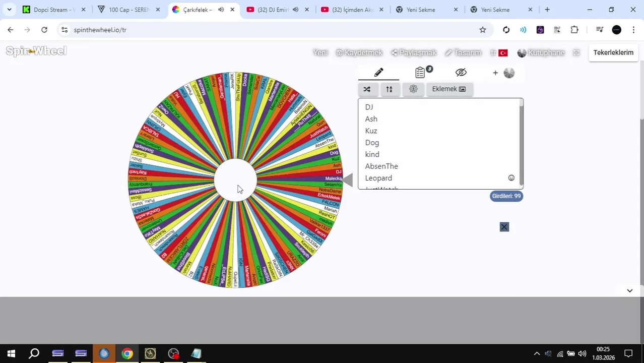The image size is (644, 363).
Task: Open media controls icon in toolbar
Action: 599,30
